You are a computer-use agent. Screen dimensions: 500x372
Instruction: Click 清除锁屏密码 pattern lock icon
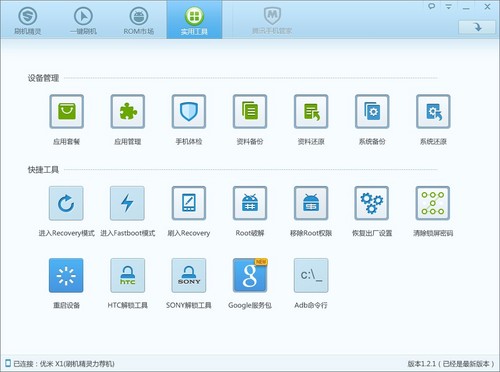click(x=433, y=203)
